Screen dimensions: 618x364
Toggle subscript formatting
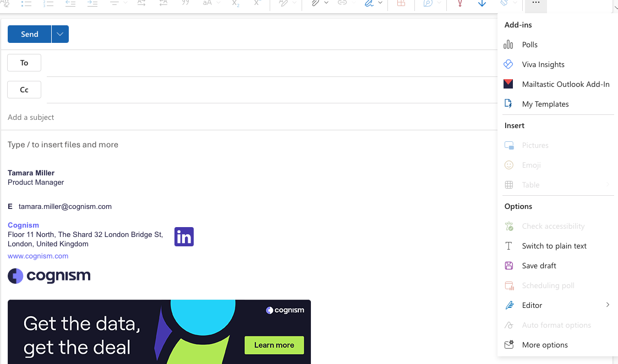coord(236,3)
